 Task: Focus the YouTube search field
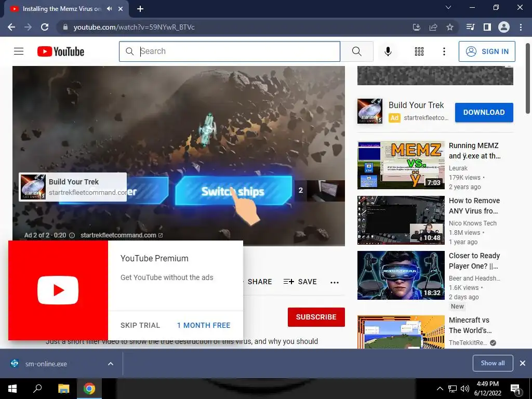[x=229, y=51]
